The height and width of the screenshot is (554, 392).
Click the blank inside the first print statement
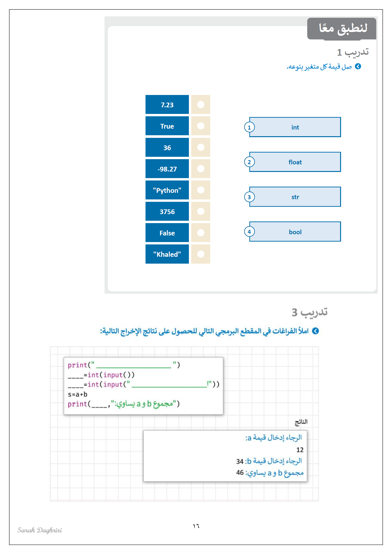[x=133, y=365]
